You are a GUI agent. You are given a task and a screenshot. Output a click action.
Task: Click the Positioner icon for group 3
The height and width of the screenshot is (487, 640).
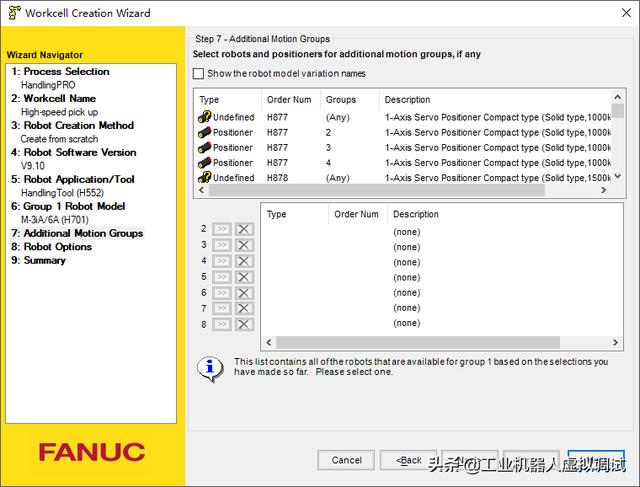point(204,147)
